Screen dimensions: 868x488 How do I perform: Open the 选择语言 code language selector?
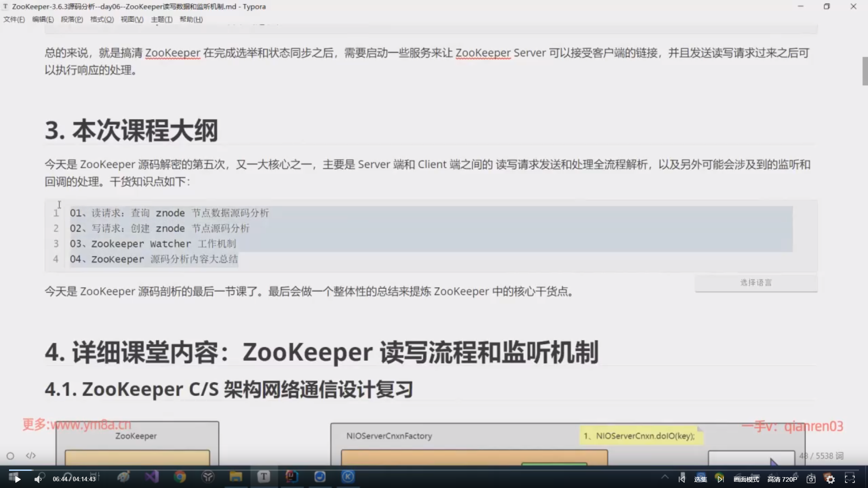click(756, 283)
